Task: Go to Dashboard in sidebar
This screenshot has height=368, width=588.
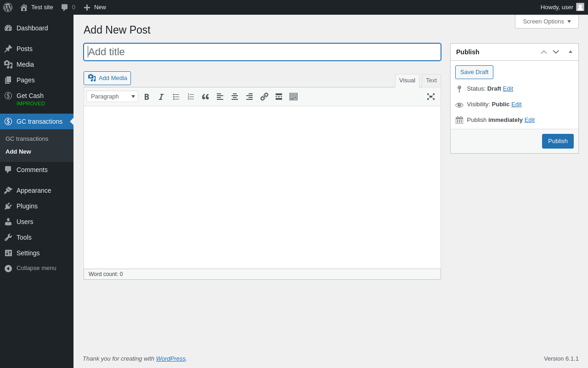Action: coord(37,28)
